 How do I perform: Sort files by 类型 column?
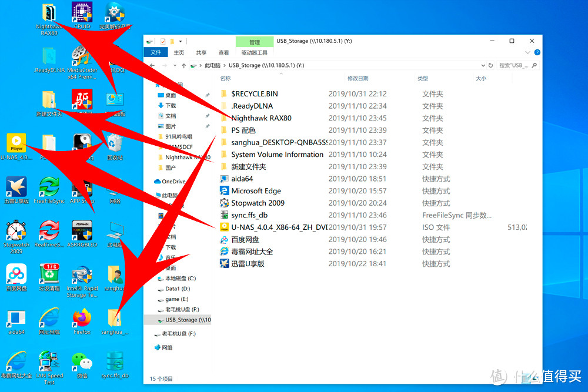(x=423, y=78)
